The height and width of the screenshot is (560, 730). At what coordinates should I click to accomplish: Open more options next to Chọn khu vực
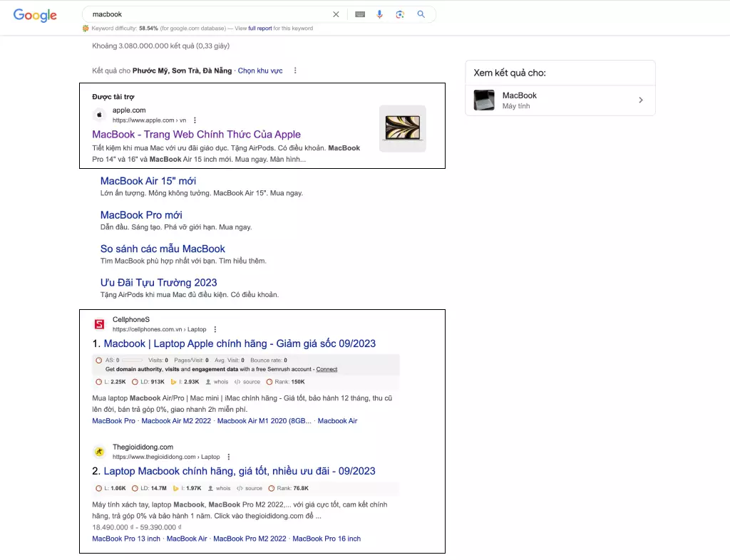(295, 71)
